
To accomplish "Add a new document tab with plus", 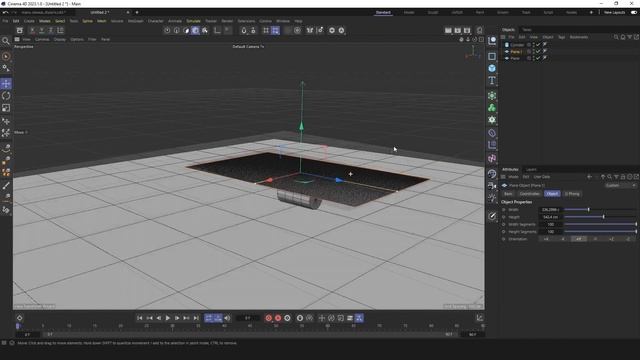I will click(137, 13).
